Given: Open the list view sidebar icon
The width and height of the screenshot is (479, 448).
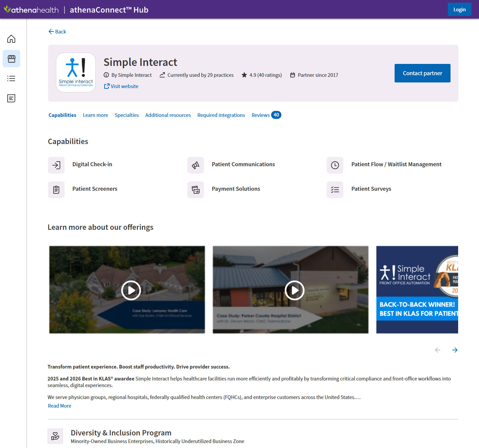Looking at the screenshot, I should pos(11,78).
